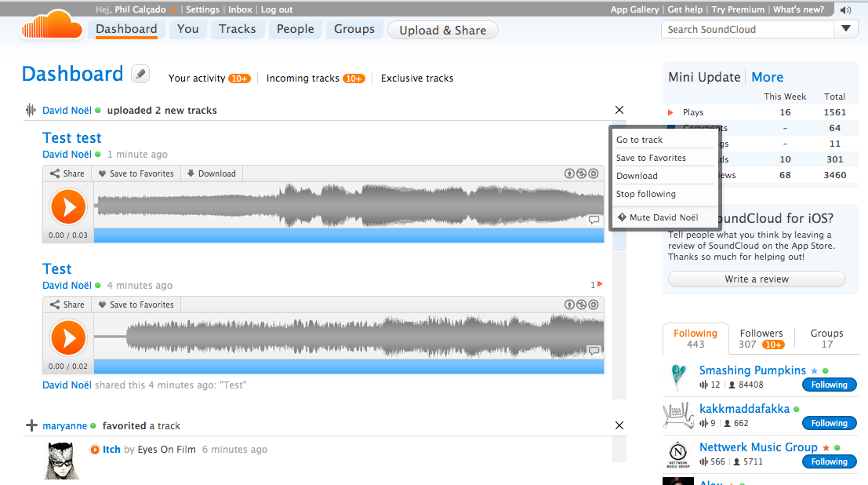Viewport: 868px width, 485px height.
Task: Click the small play icon before "Itch"
Action: point(95,450)
